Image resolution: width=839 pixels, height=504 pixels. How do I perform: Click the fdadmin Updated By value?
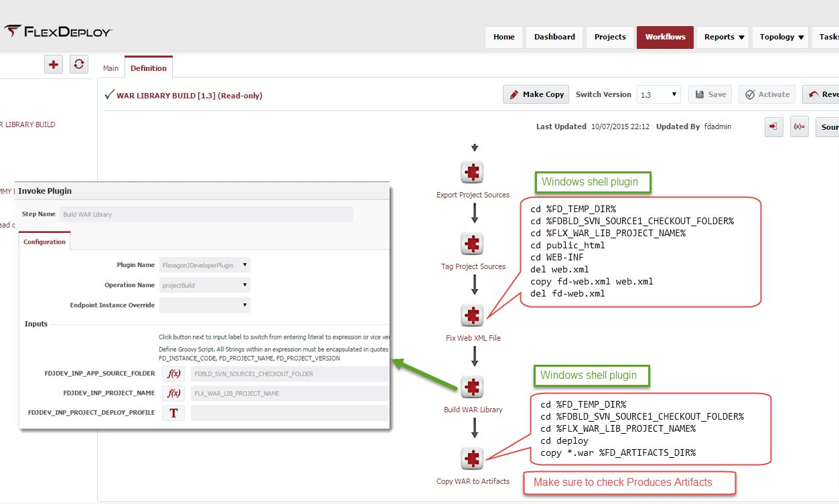[x=718, y=127]
